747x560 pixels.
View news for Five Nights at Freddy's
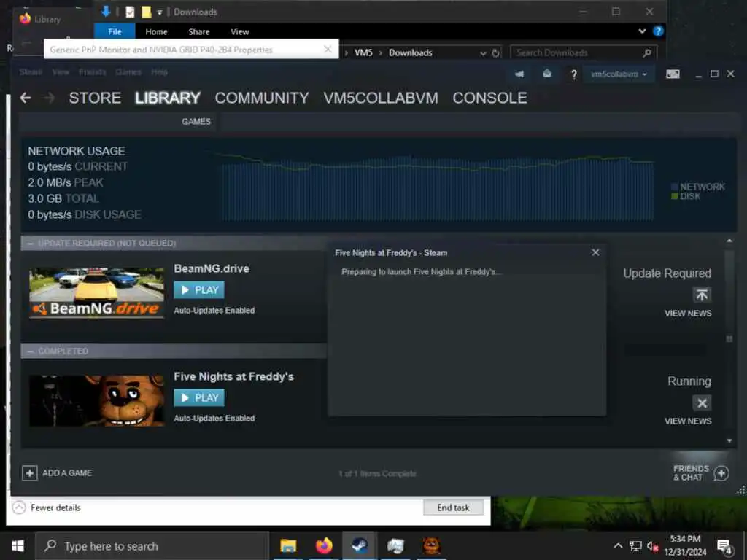[688, 421]
